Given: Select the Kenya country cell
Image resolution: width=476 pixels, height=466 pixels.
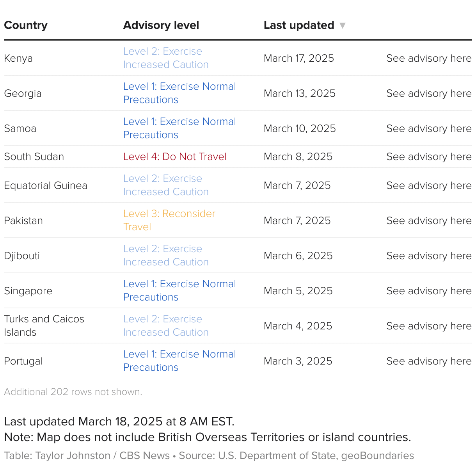Looking at the screenshot, I should [x=18, y=59].
